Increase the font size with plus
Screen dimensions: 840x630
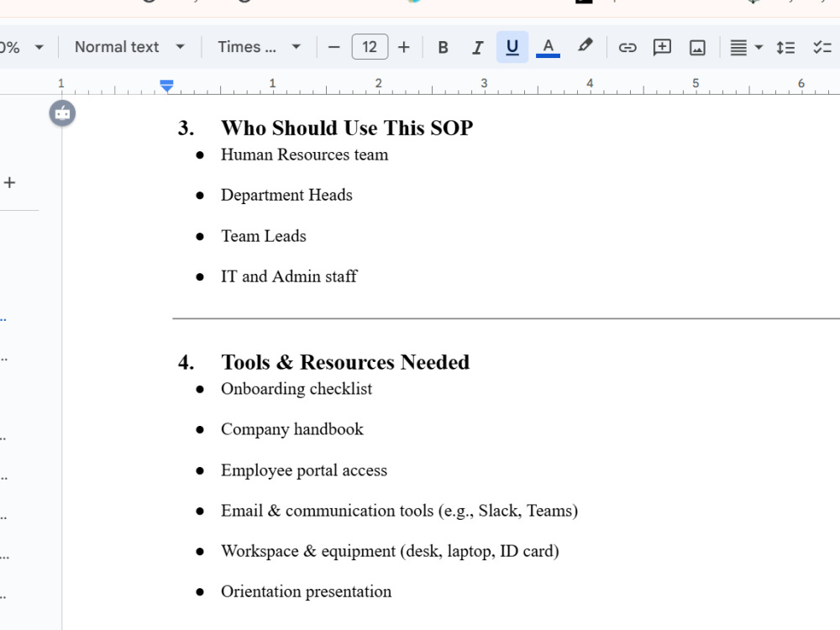404,47
